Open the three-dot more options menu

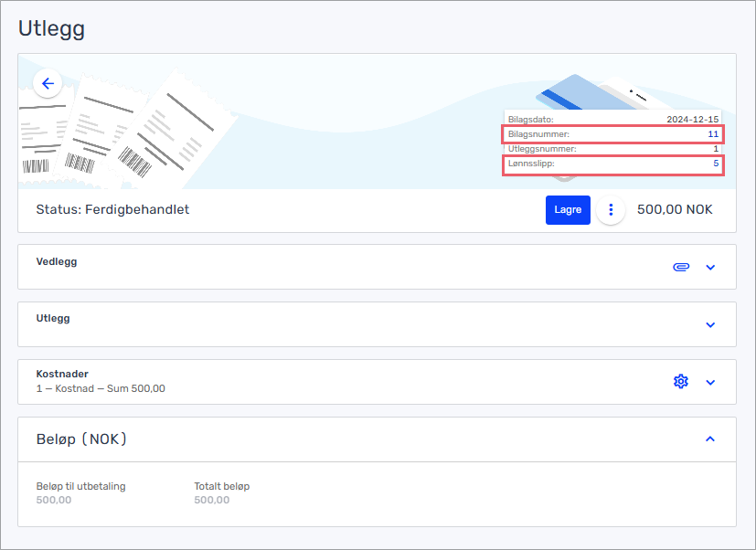[x=611, y=210]
